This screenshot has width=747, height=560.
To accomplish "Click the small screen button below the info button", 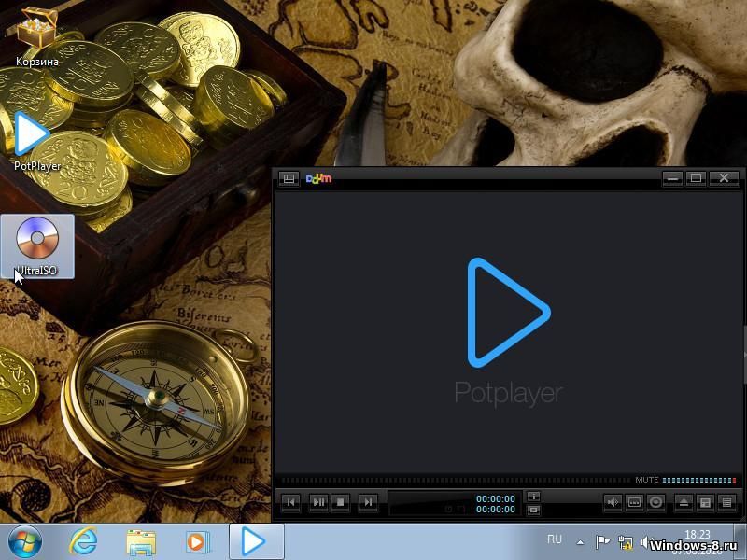I will click(533, 511).
